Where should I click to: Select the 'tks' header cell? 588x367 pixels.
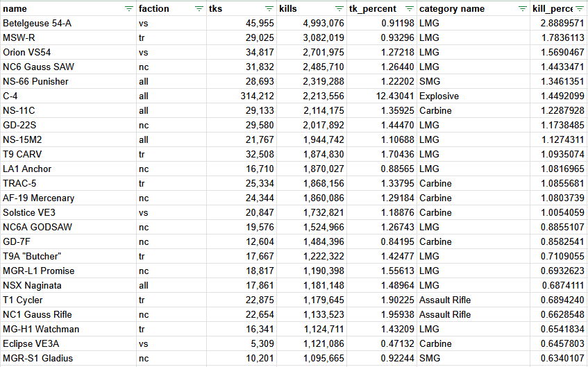(x=242, y=8)
